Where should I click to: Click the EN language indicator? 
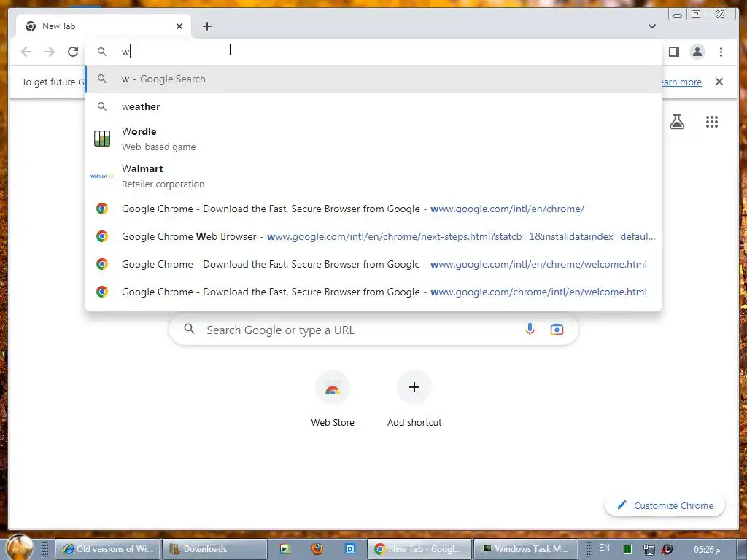pyautogui.click(x=604, y=548)
